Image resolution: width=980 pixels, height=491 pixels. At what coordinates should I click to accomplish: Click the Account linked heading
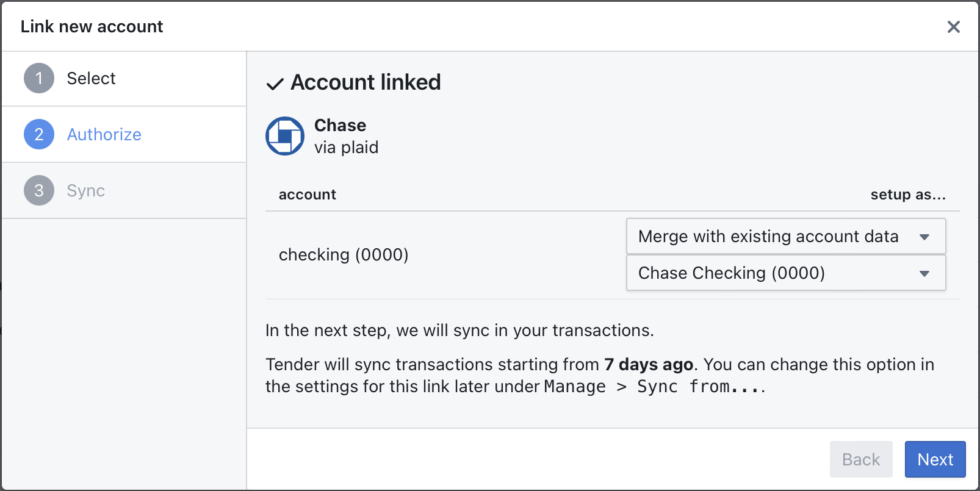366,82
